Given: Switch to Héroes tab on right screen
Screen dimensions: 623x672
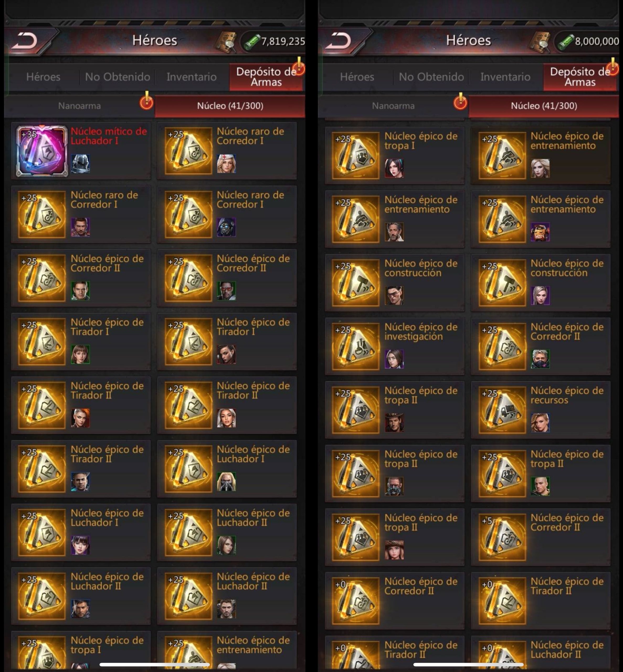Looking at the screenshot, I should tap(357, 77).
